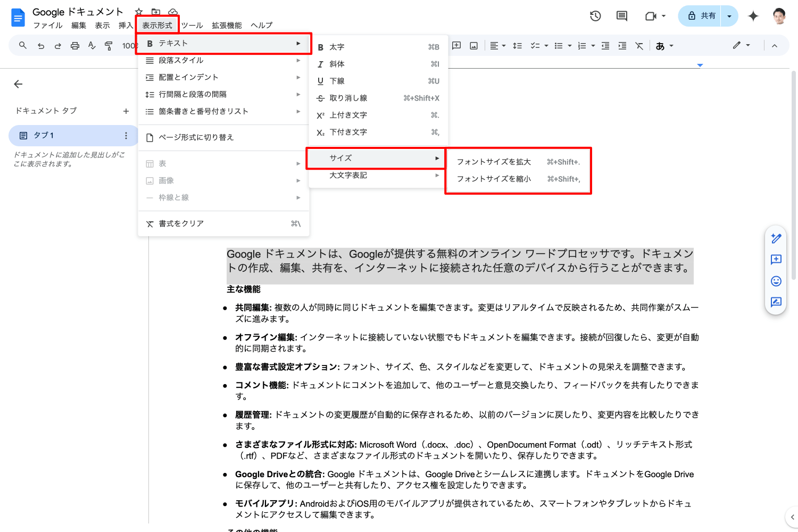The height and width of the screenshot is (532, 798).
Task: Collapse the toolbar with the up chevron
Action: point(775,46)
